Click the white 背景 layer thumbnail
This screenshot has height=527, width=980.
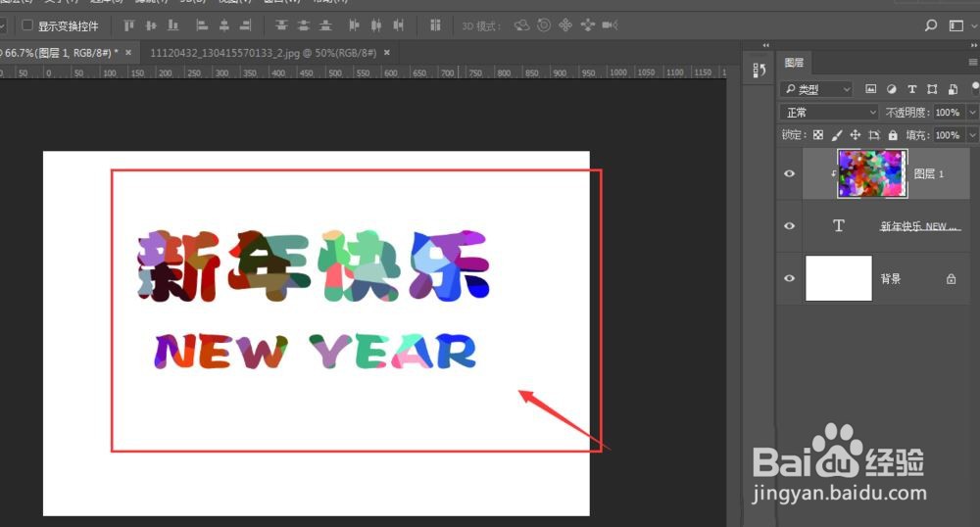(839, 278)
